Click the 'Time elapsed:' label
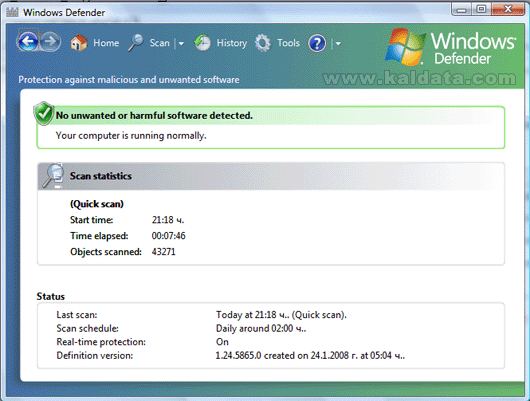The height and width of the screenshot is (401, 530). click(99, 236)
